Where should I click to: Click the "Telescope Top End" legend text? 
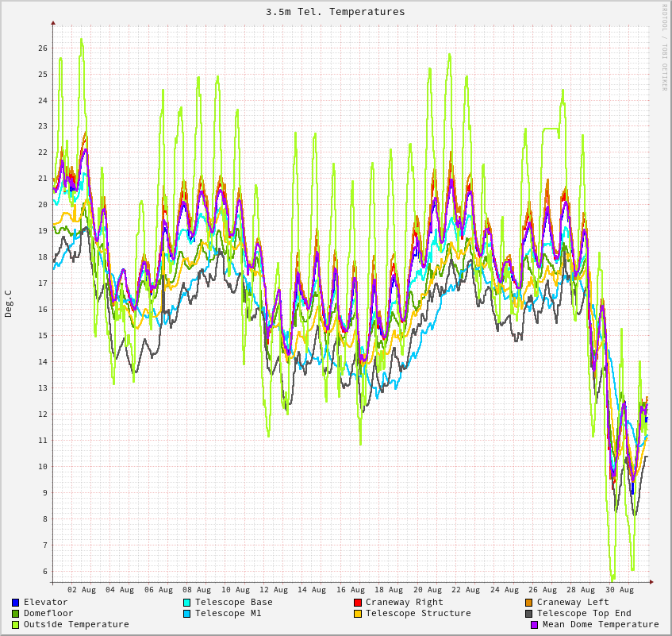coord(584,614)
